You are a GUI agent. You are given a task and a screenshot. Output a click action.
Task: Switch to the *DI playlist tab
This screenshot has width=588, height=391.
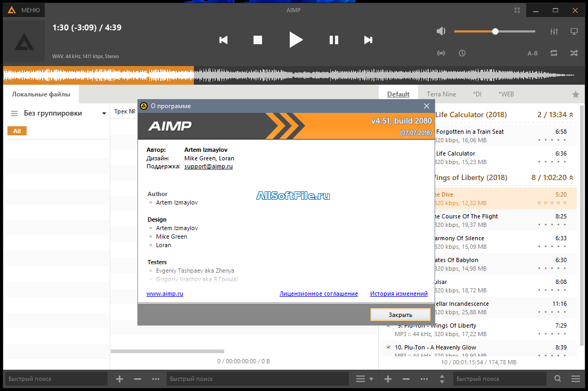(477, 94)
